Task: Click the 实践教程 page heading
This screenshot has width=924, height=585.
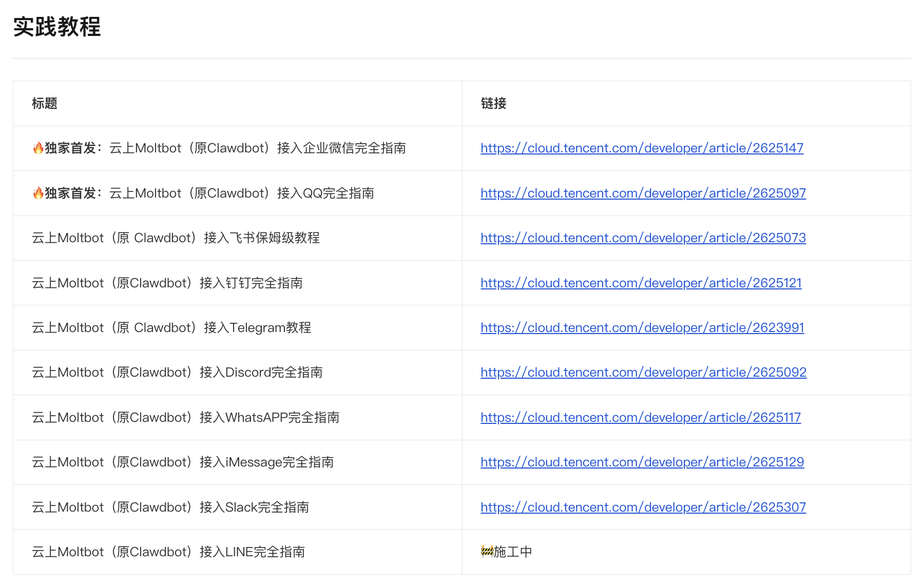Action: click(57, 27)
